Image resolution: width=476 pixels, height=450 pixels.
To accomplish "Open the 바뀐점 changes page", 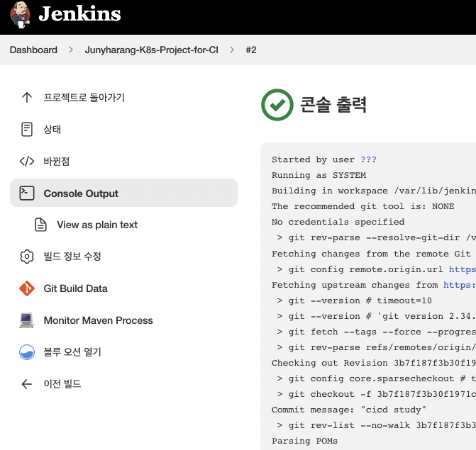I will click(x=57, y=161).
